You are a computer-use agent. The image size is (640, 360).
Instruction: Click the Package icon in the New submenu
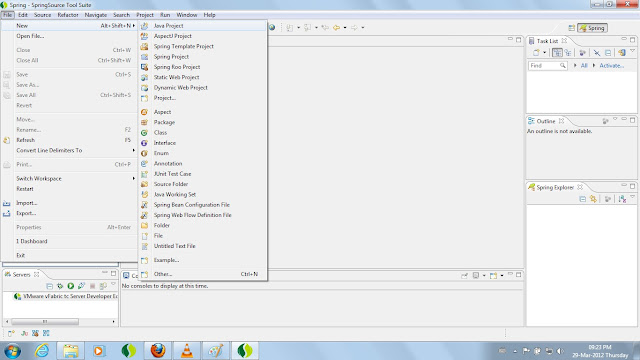[x=144, y=122]
